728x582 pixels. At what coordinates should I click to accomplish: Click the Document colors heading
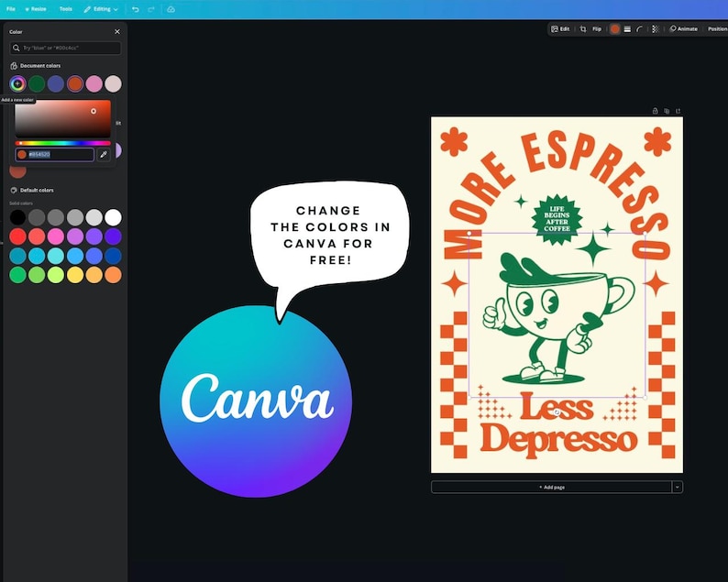point(40,66)
